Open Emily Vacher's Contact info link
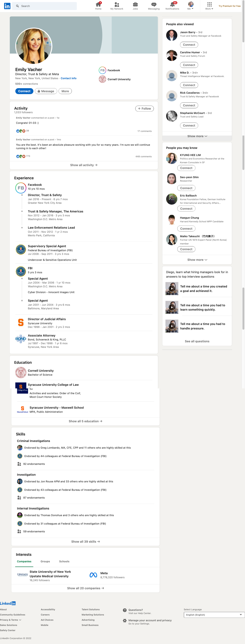Image resolution: width=245 pixels, height=644 pixels. tap(68, 78)
